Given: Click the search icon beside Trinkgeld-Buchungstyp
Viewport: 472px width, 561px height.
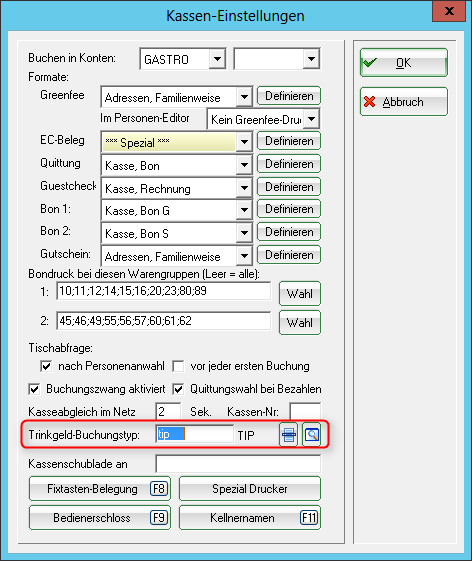Looking at the screenshot, I should coord(312,435).
